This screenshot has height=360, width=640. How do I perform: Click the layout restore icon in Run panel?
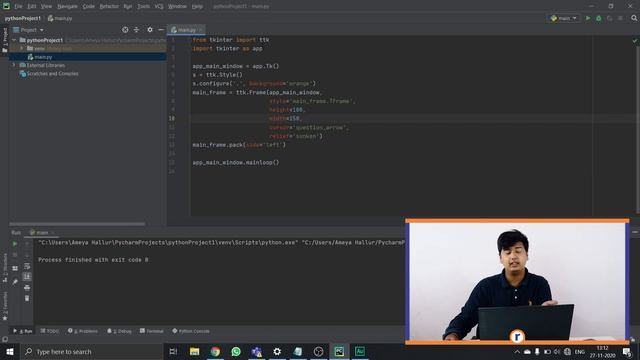tap(15, 268)
